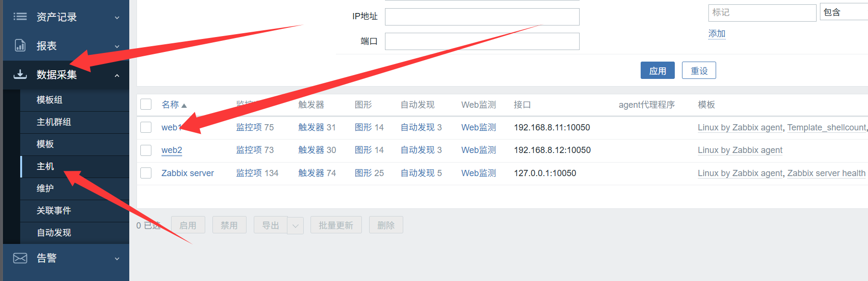This screenshot has height=281, width=868.
Task: Open 模板组 in the sidebar
Action: pyautogui.click(x=50, y=100)
